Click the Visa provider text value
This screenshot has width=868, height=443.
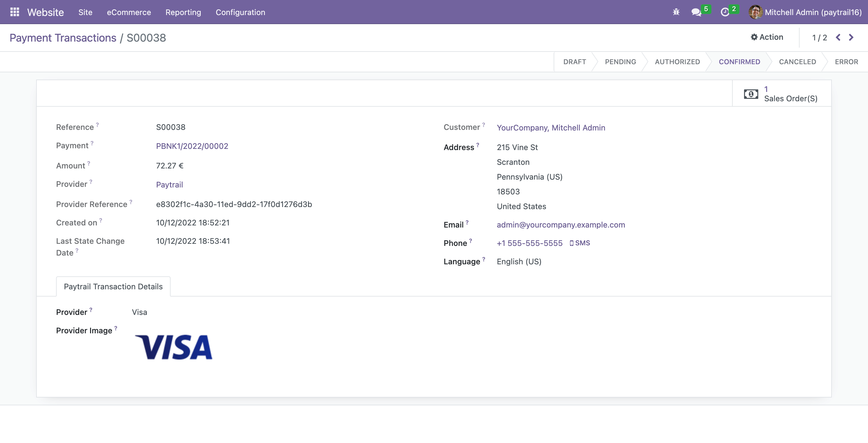pos(140,312)
